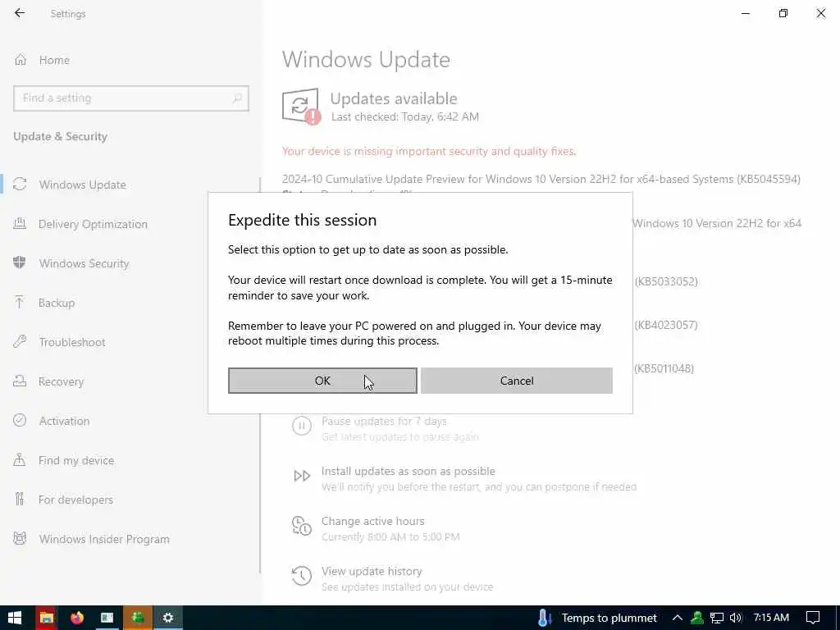840x630 pixels.
Task: Click the Delivery Optimization icon
Action: point(20,224)
